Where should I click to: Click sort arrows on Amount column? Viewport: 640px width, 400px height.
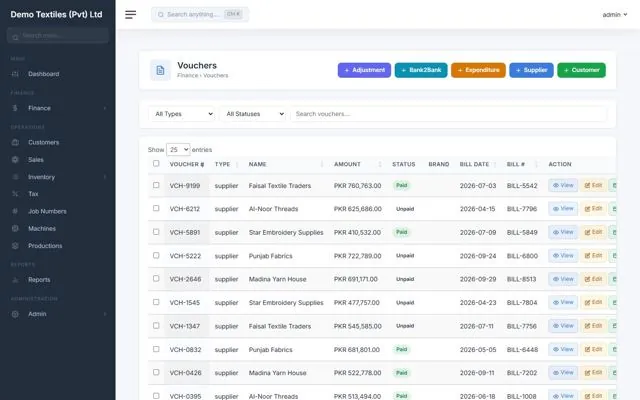pyautogui.click(x=380, y=164)
